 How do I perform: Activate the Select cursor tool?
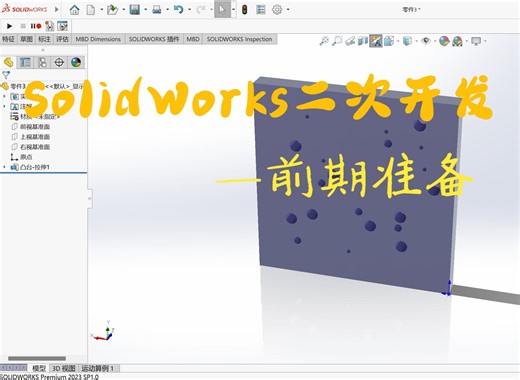coord(222,10)
